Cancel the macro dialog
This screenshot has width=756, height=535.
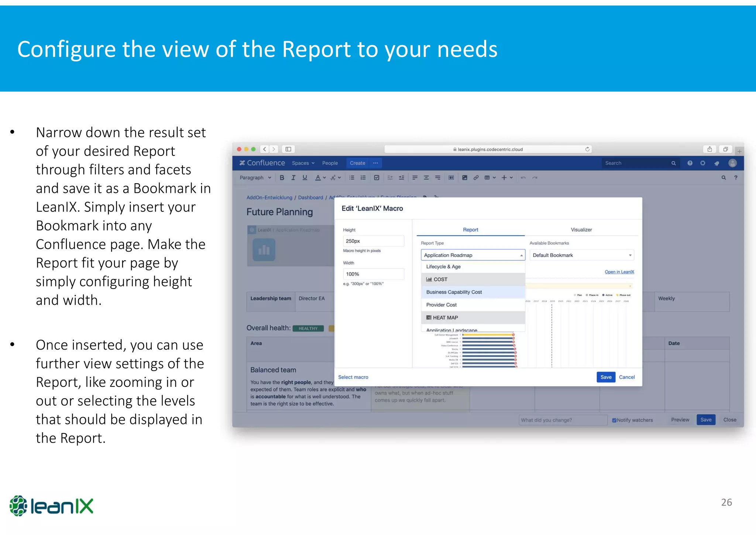coord(627,377)
